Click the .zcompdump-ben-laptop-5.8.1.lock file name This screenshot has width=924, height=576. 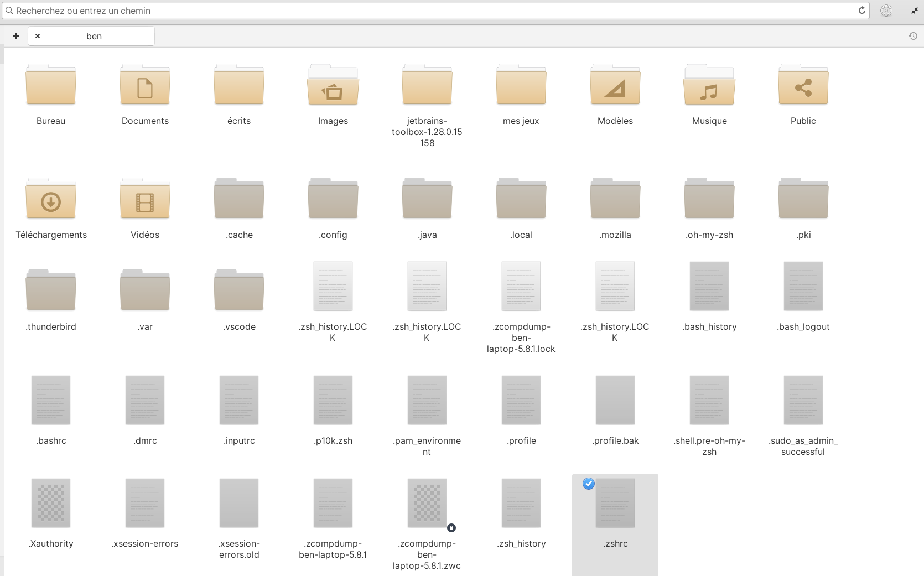click(521, 338)
